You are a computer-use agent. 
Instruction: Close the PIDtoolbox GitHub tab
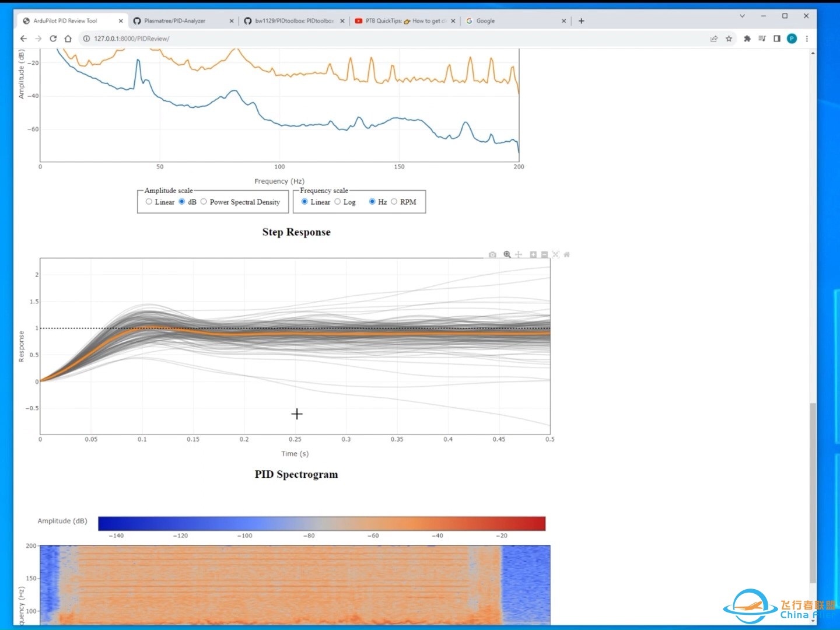click(342, 21)
